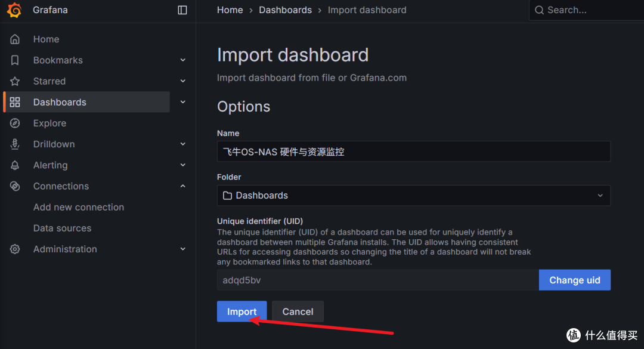Viewport: 644px width, 349px height.
Task: Click the Change uid button
Action: tap(575, 280)
